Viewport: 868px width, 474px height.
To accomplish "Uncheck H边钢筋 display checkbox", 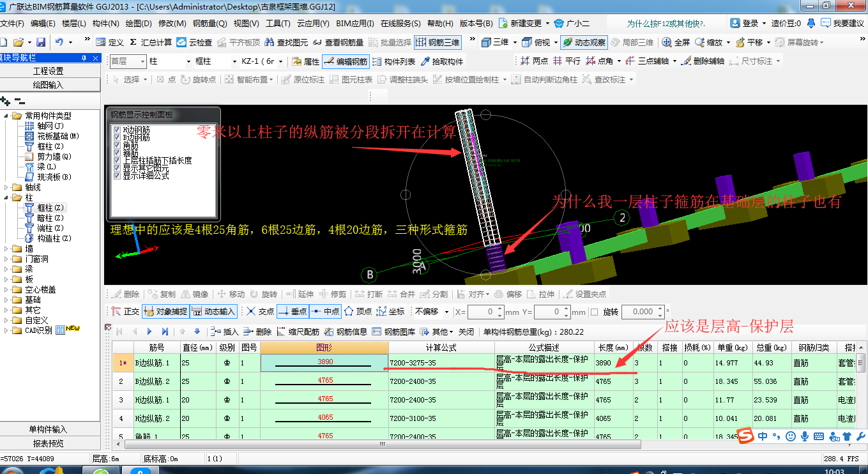I will click(x=116, y=130).
